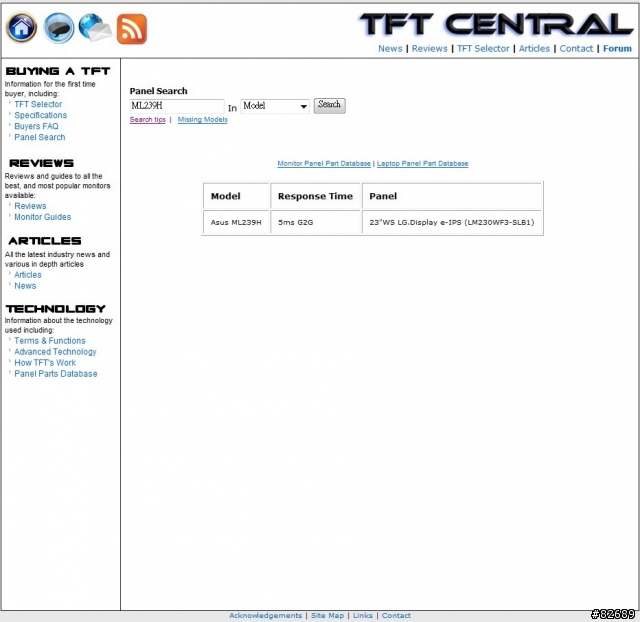
Task: Click TFT Selector in the sidebar
Action: click(38, 104)
